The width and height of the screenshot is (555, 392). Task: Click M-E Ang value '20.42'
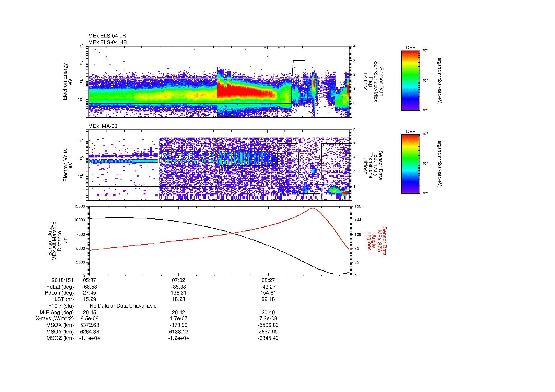[179, 312]
